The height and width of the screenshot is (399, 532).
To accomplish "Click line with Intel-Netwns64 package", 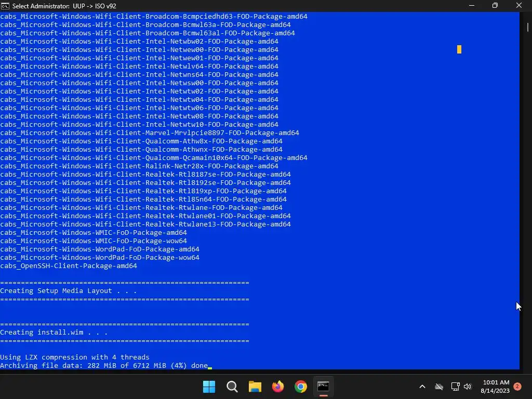I will tap(139, 75).
